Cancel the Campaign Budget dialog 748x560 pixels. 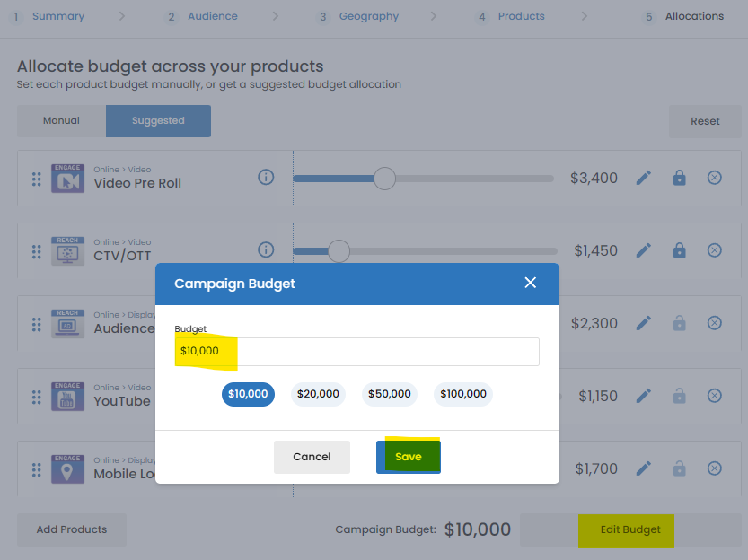point(312,457)
